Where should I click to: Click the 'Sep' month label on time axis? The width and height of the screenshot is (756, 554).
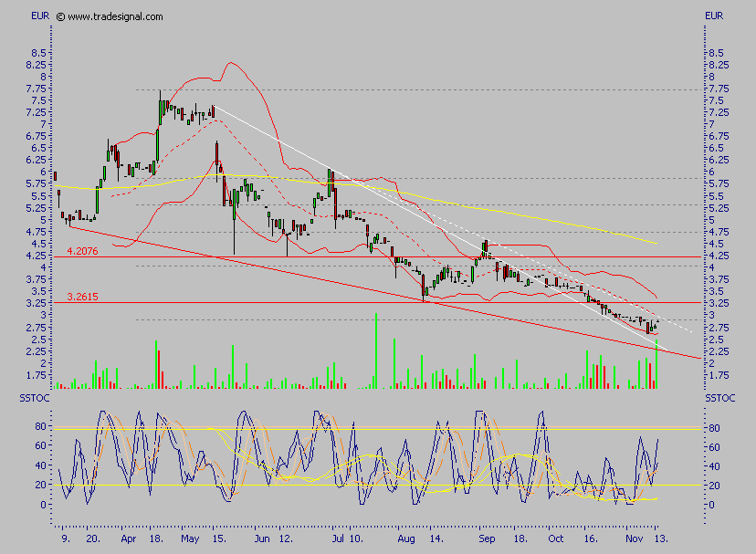487,539
